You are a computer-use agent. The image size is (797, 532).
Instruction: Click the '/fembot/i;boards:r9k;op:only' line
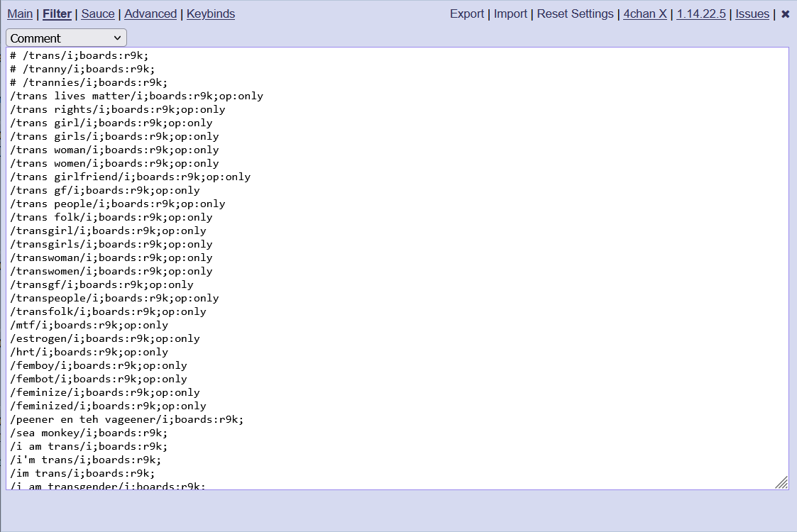(99, 379)
